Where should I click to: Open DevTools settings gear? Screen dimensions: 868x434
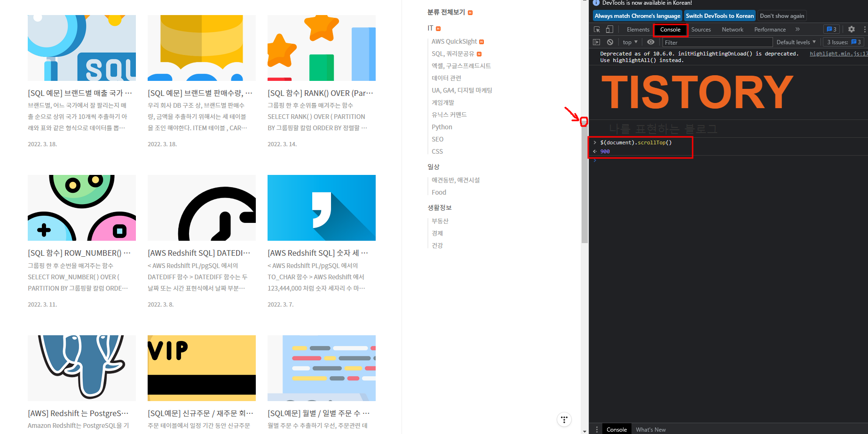[x=852, y=29]
